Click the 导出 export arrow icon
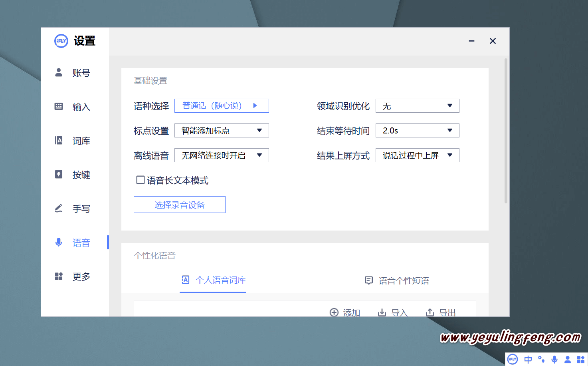 [x=430, y=312]
